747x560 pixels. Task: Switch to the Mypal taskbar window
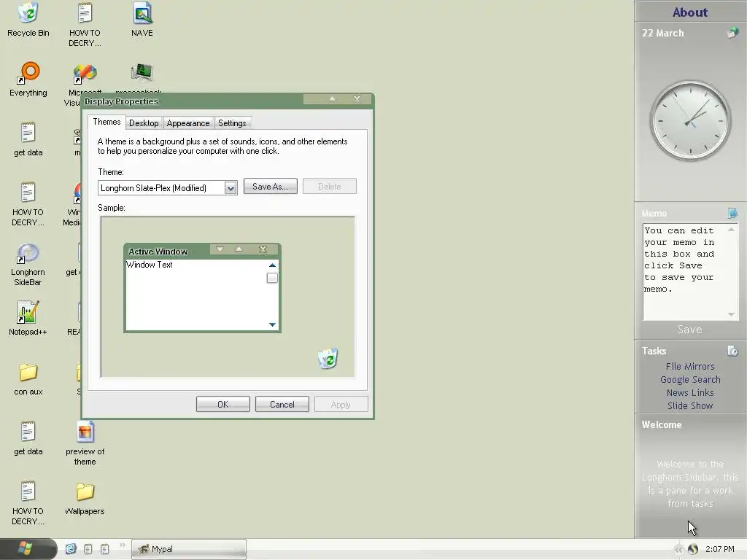click(189, 549)
